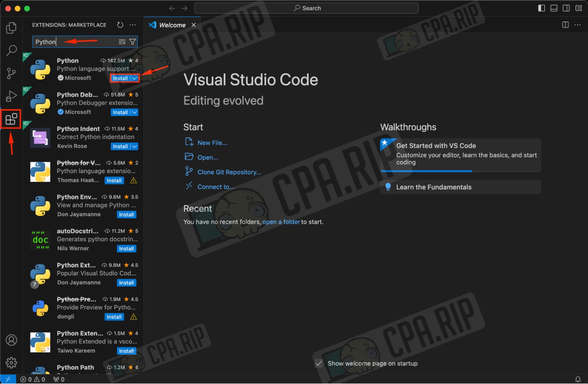Install Python Extension Pack
This screenshot has width=588, height=384.
click(x=127, y=283)
